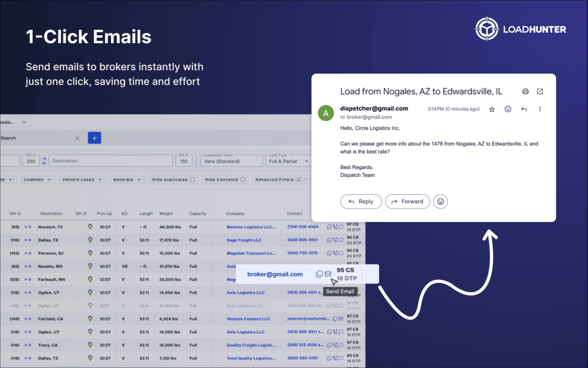Click the Forward button in the email

click(x=407, y=201)
